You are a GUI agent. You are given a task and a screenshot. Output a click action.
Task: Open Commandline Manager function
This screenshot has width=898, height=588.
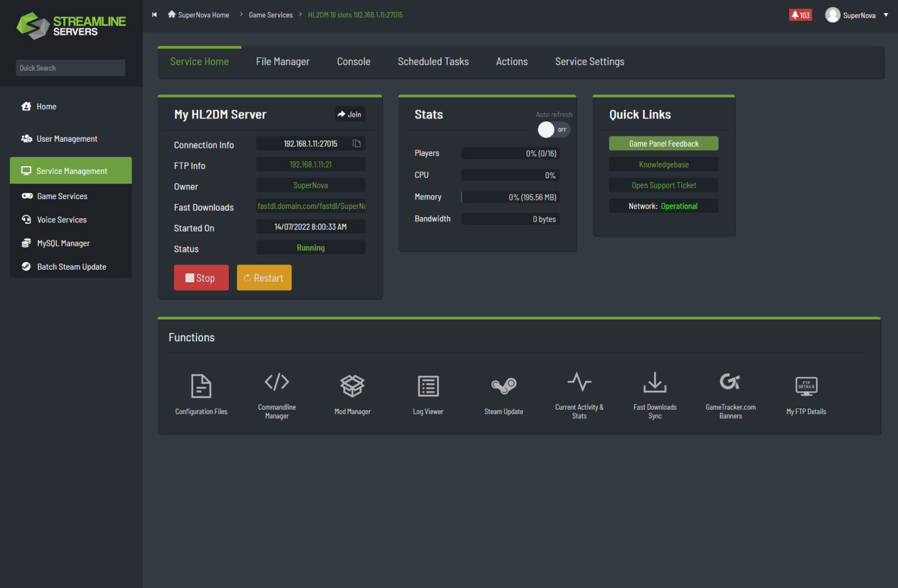click(277, 395)
